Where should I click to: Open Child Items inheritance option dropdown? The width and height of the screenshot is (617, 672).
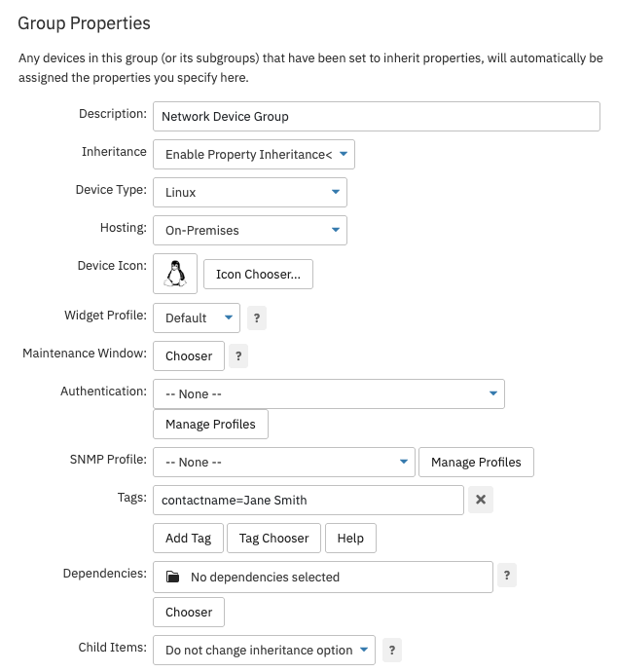pos(264,651)
